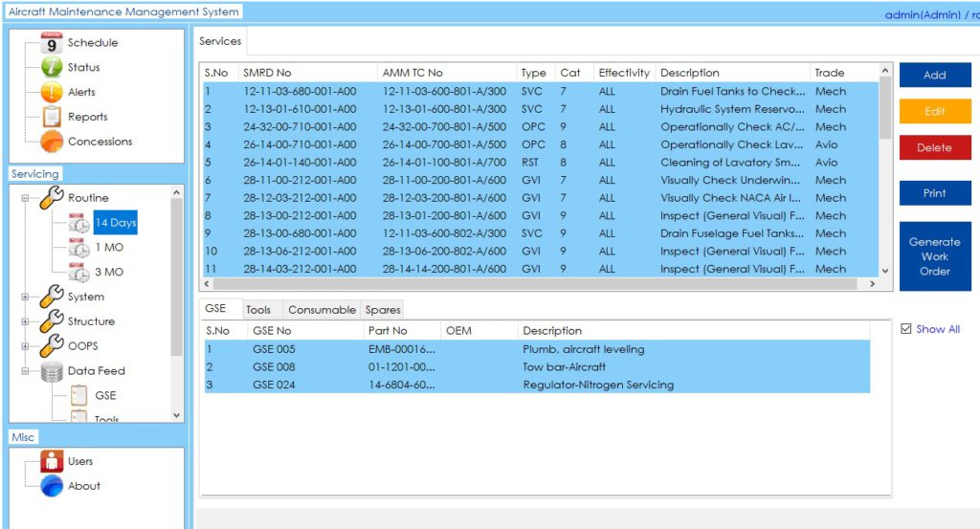Open the Consumable tab
The image size is (980, 529).
pos(322,310)
